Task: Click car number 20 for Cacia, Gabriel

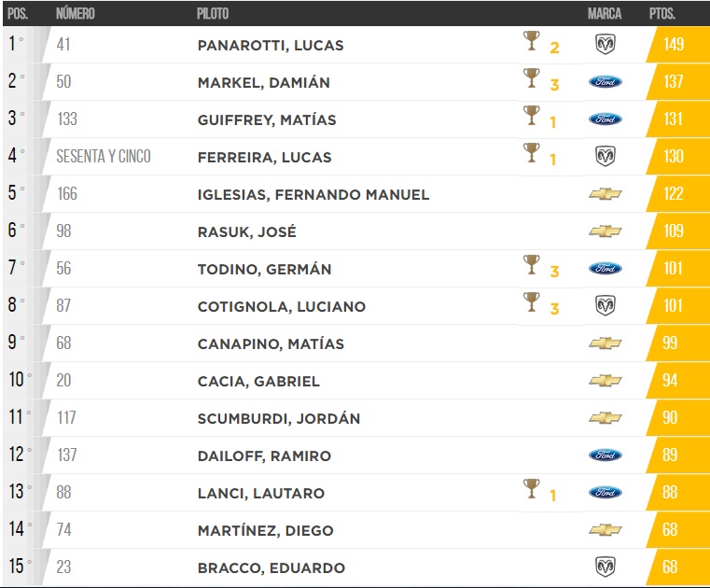Action: pos(63,381)
